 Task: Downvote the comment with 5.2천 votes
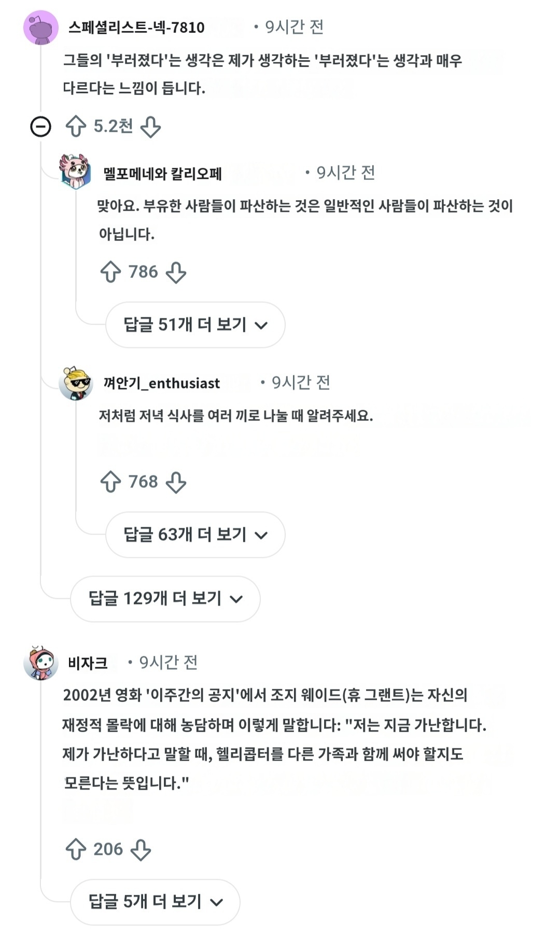click(x=151, y=127)
